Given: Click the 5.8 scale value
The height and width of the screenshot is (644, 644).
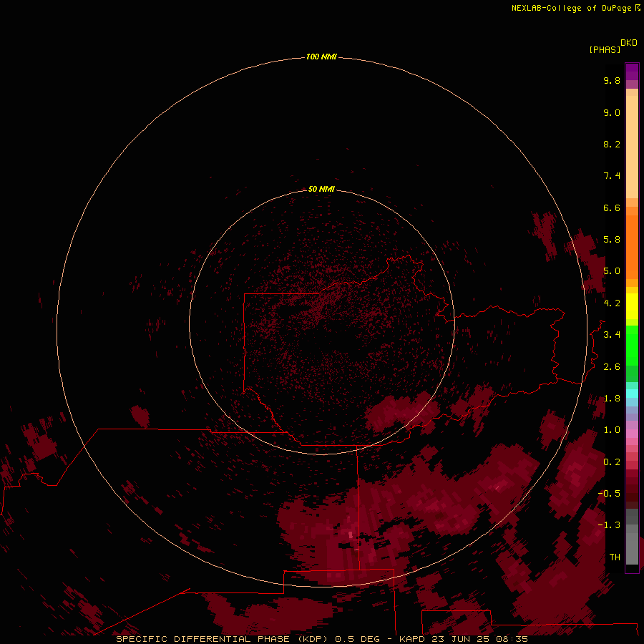Looking at the screenshot, I should coord(612,240).
